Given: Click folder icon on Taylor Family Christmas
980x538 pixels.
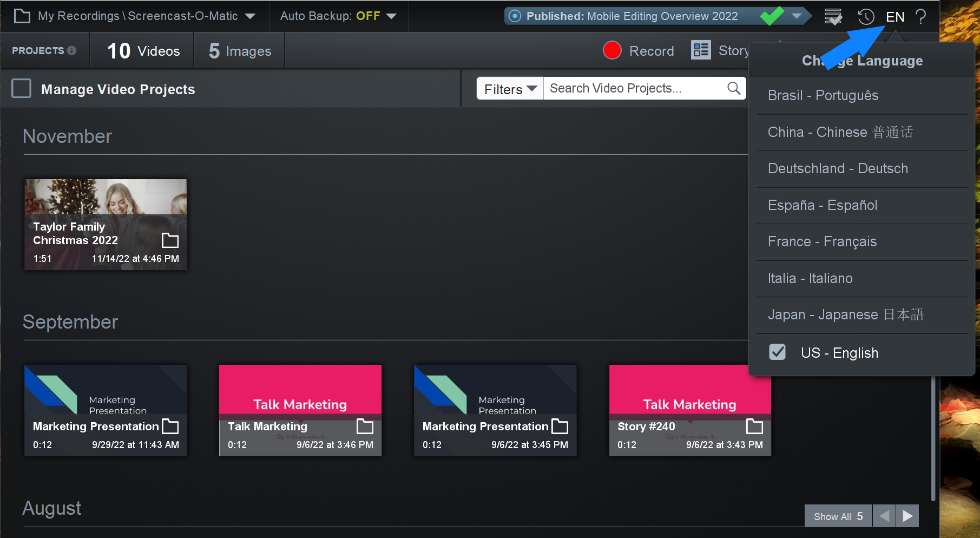Looking at the screenshot, I should [x=170, y=240].
